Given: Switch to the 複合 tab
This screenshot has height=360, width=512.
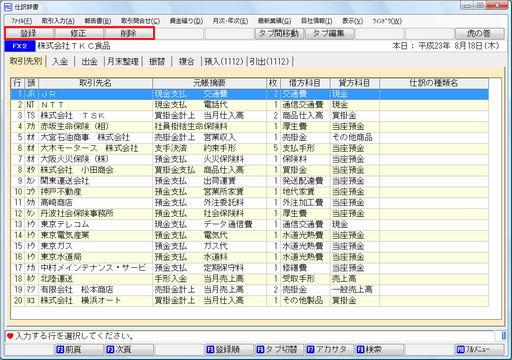Looking at the screenshot, I should click(186, 61).
